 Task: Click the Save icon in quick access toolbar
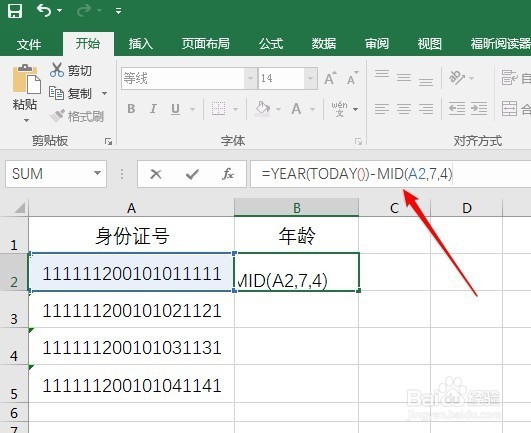point(15,11)
